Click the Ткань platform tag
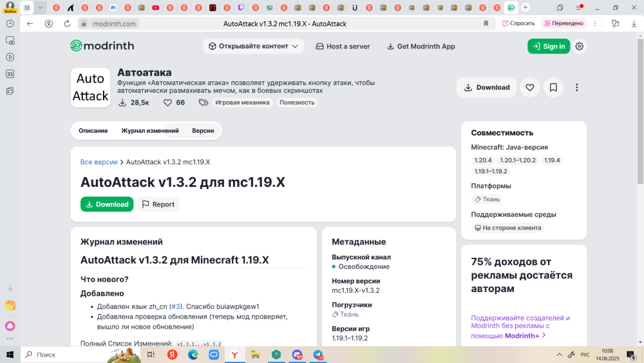 [487, 199]
